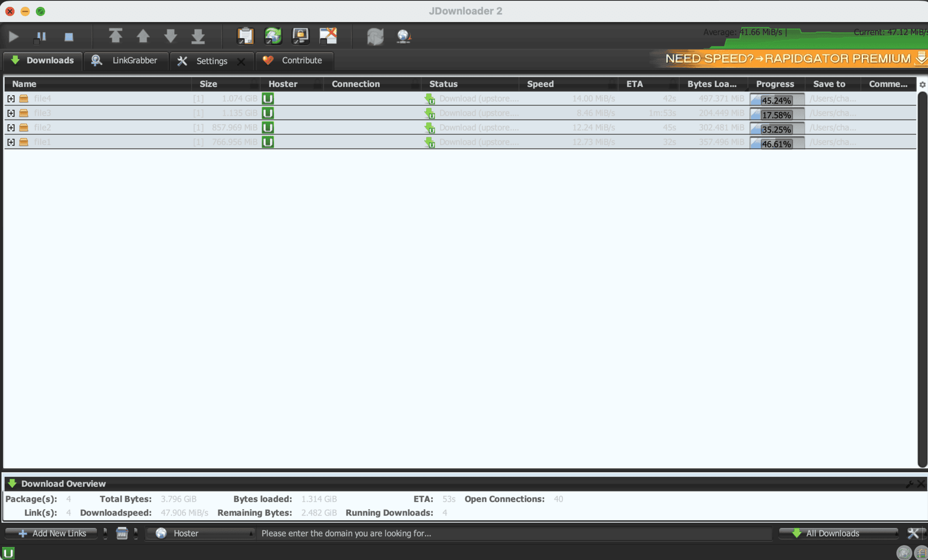Expand the file3 package
The height and width of the screenshot is (560, 928).
(11, 113)
